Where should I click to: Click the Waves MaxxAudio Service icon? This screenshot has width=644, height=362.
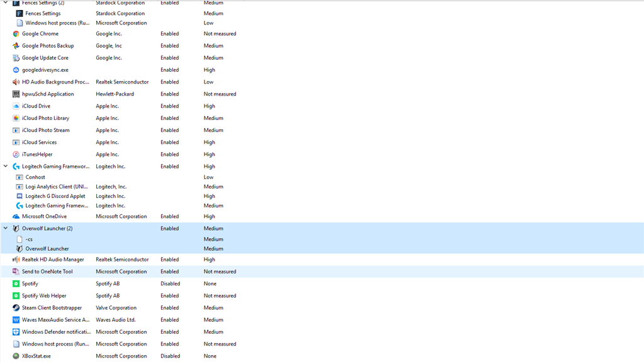tap(16, 320)
